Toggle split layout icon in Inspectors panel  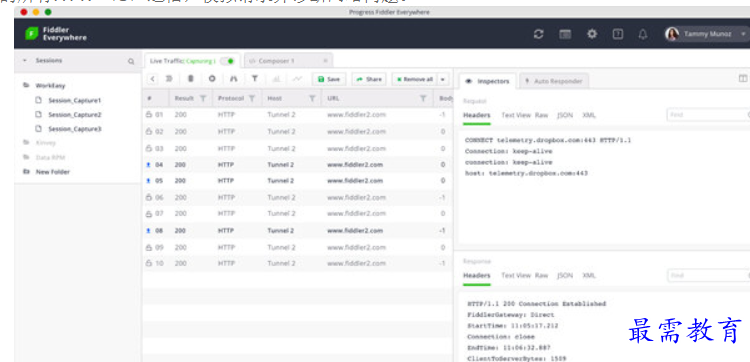point(743,78)
